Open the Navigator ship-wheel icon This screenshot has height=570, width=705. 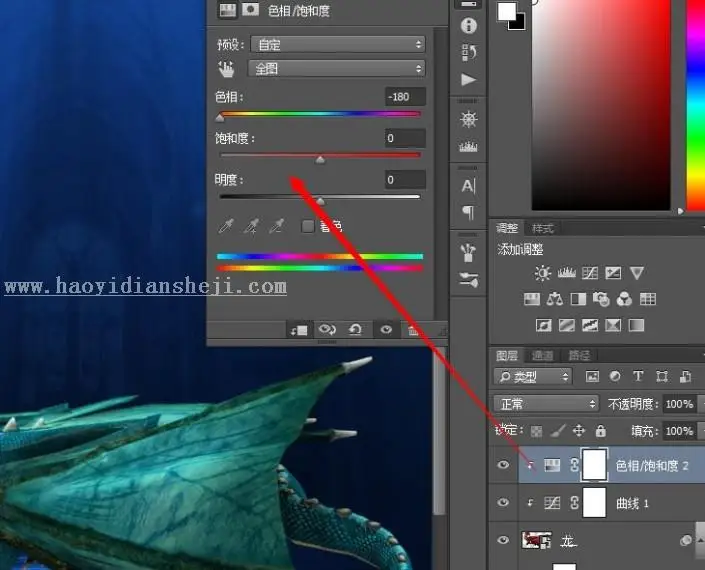[x=469, y=119]
